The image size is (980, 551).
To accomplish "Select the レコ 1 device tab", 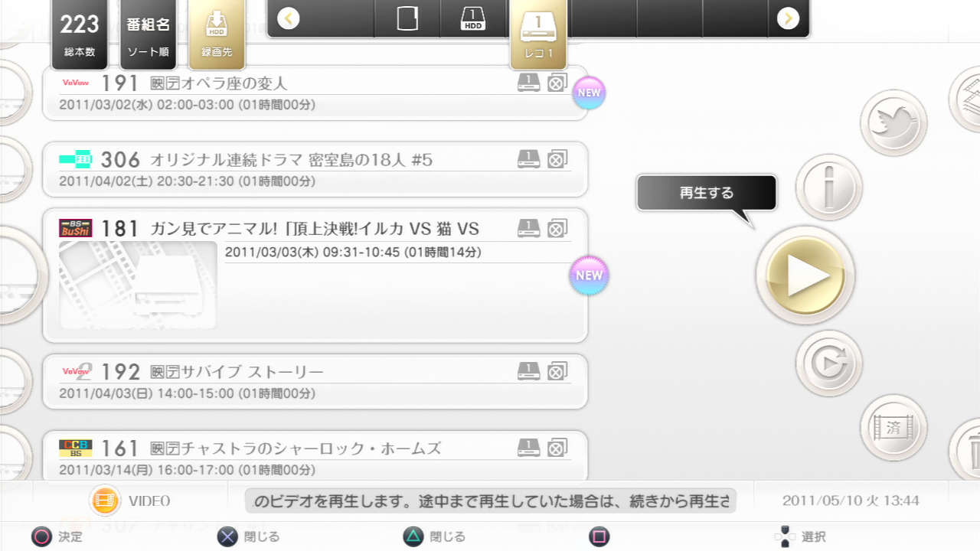I will pyautogui.click(x=538, y=34).
